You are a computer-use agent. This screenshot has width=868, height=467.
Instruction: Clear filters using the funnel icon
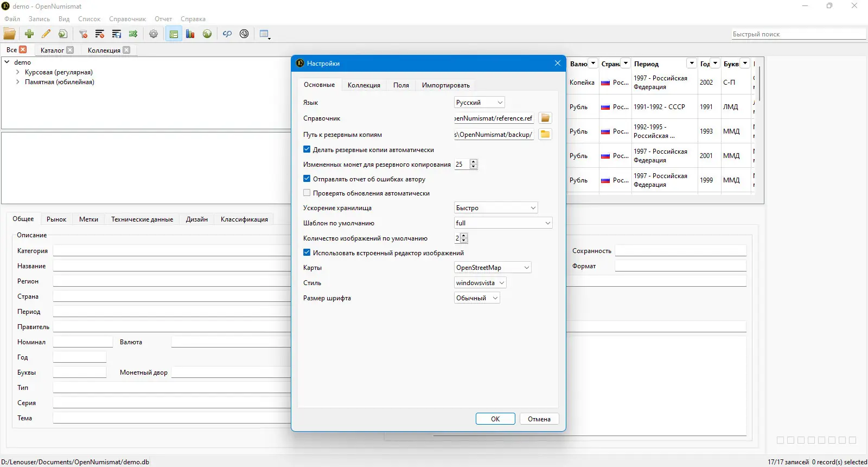point(83,34)
